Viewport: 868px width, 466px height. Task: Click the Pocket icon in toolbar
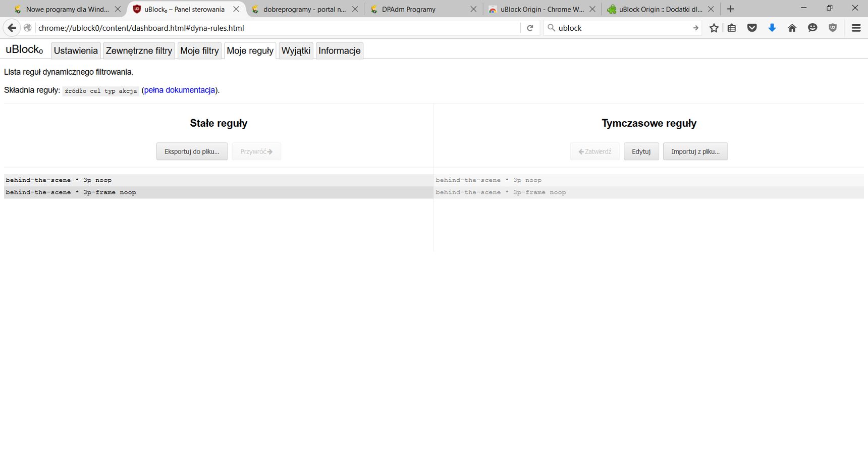(752, 28)
